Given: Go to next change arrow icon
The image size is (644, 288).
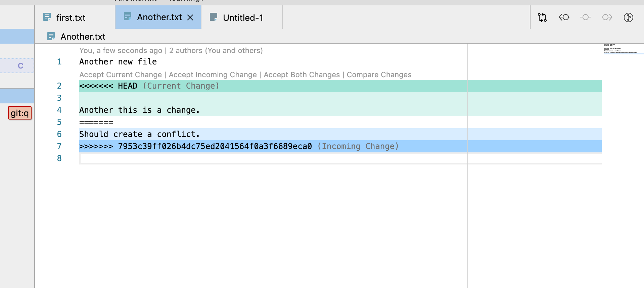Looking at the screenshot, I should point(607,17).
